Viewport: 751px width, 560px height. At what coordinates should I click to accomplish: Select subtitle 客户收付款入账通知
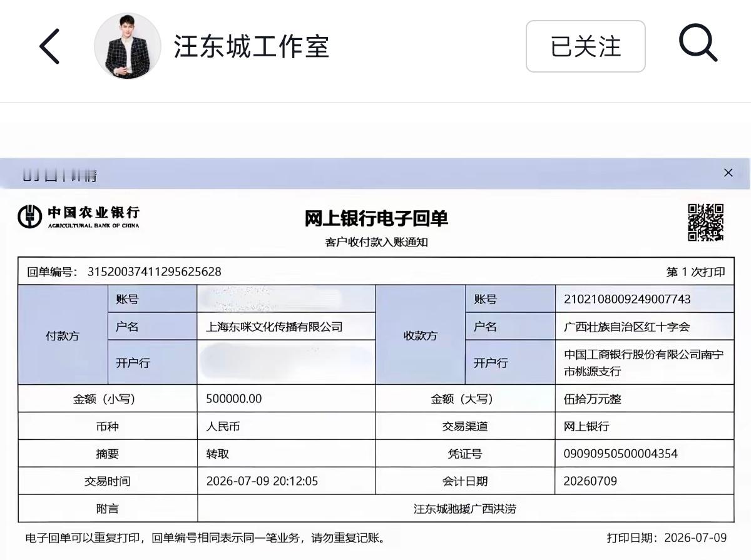pos(376,242)
